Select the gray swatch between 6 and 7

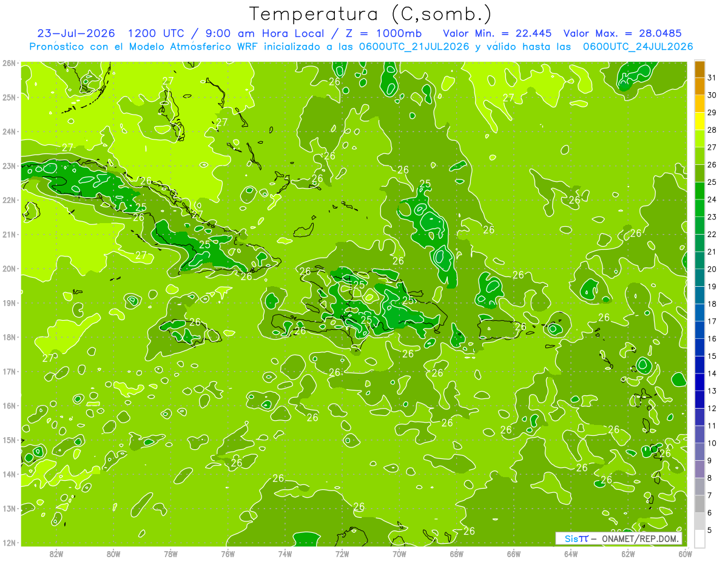[x=699, y=504]
